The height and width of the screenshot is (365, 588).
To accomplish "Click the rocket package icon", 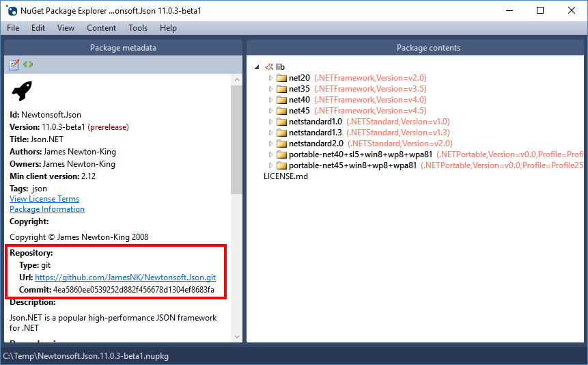I will pos(22,91).
